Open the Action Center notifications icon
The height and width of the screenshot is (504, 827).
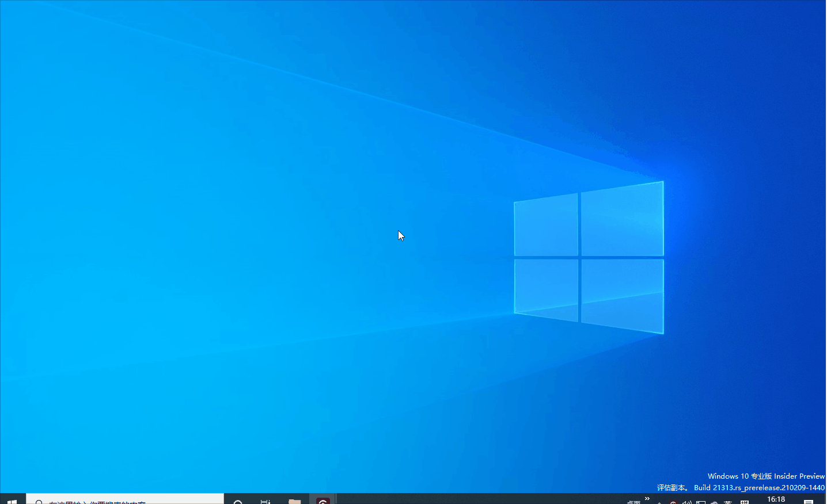(x=809, y=501)
